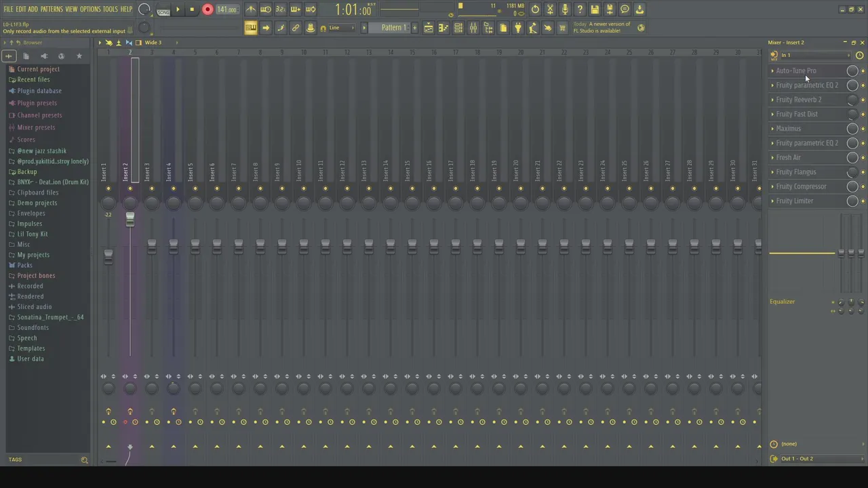Open the HELP menu
Viewport: 868px width, 488px height.
click(x=126, y=9)
